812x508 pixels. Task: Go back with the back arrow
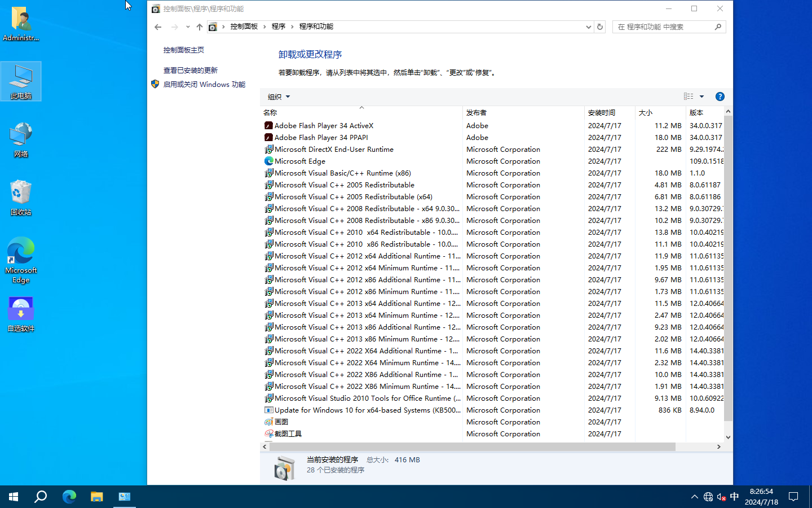click(158, 27)
